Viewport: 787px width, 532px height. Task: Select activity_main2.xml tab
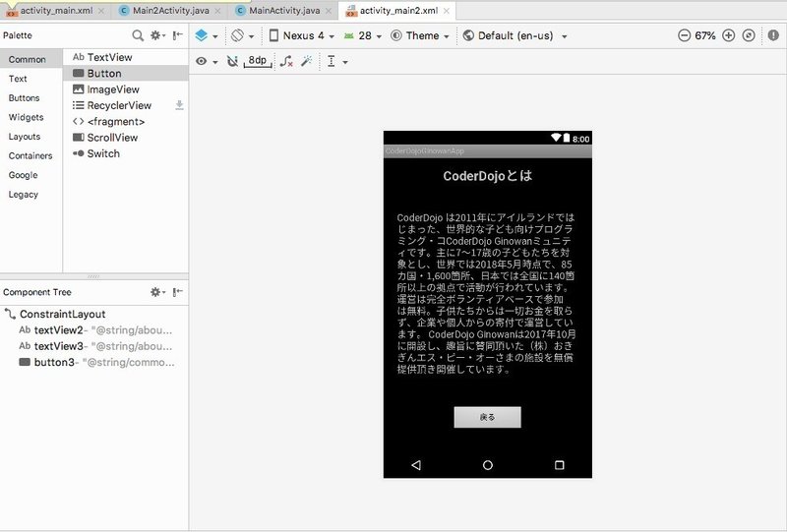coord(398,10)
